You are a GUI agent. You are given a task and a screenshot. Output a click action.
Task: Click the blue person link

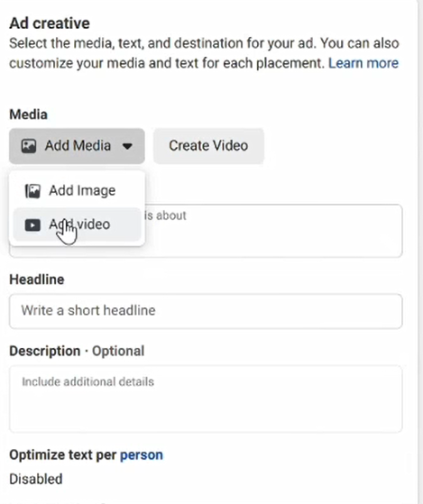tap(142, 454)
